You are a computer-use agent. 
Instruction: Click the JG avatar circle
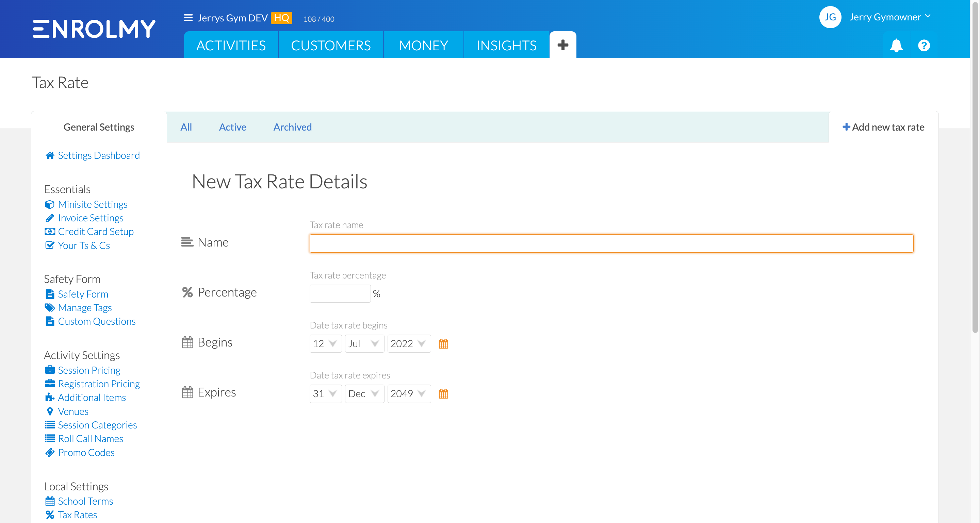[830, 17]
